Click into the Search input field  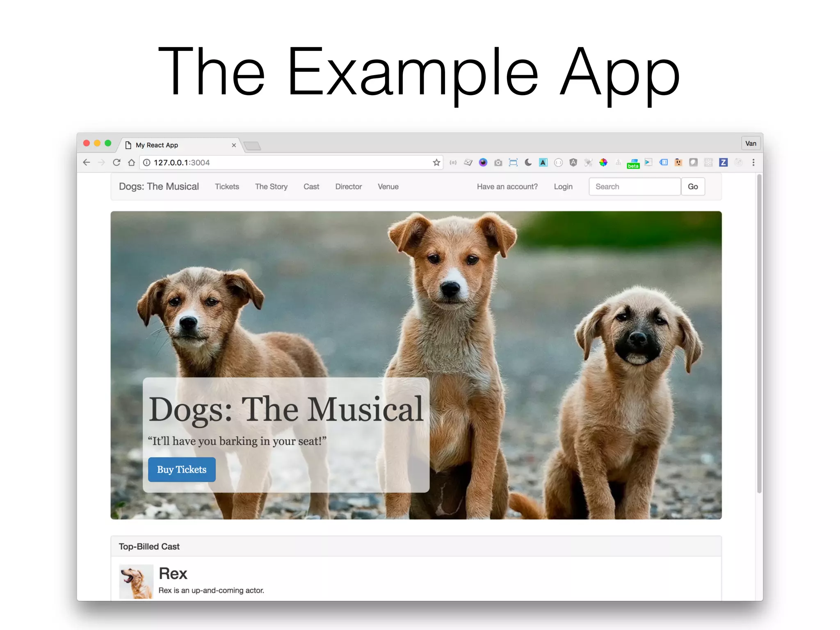pyautogui.click(x=634, y=187)
